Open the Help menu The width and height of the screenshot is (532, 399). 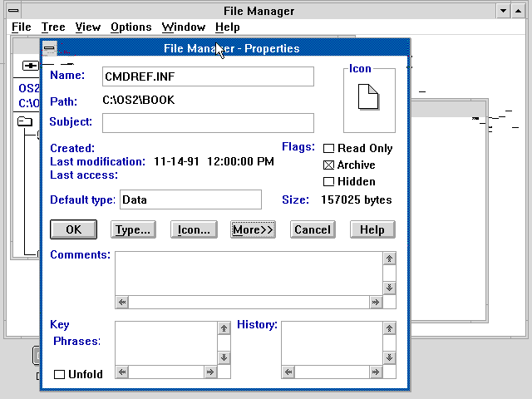pos(227,27)
